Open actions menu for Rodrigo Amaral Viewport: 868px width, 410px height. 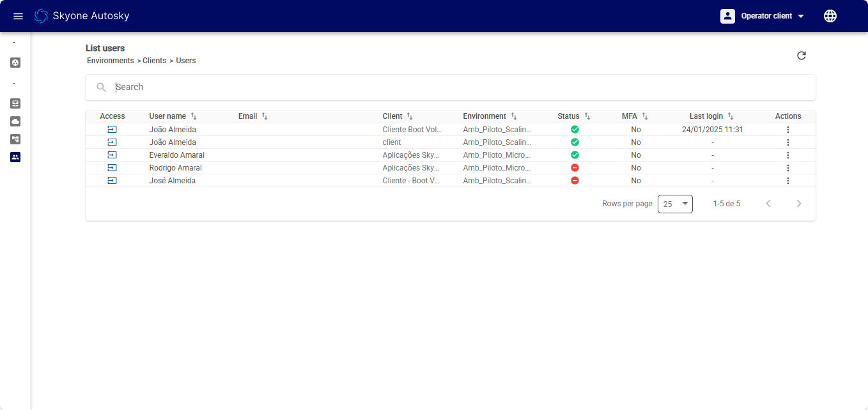787,168
